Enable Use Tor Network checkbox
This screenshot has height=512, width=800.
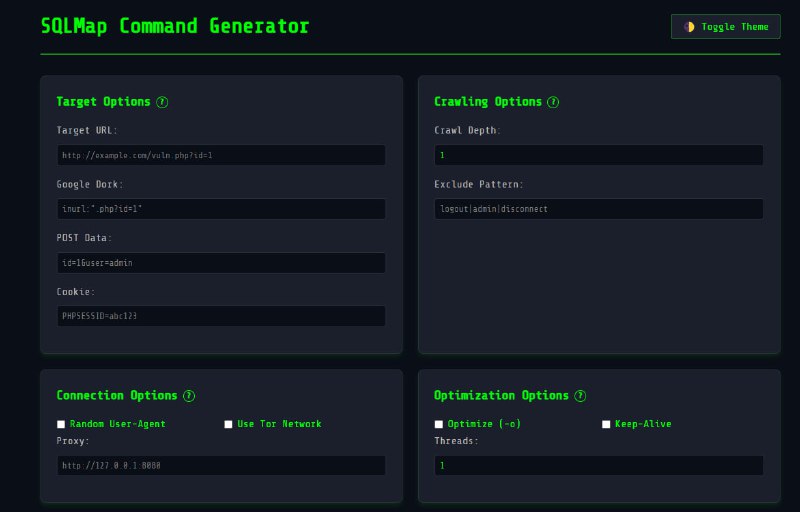228,424
